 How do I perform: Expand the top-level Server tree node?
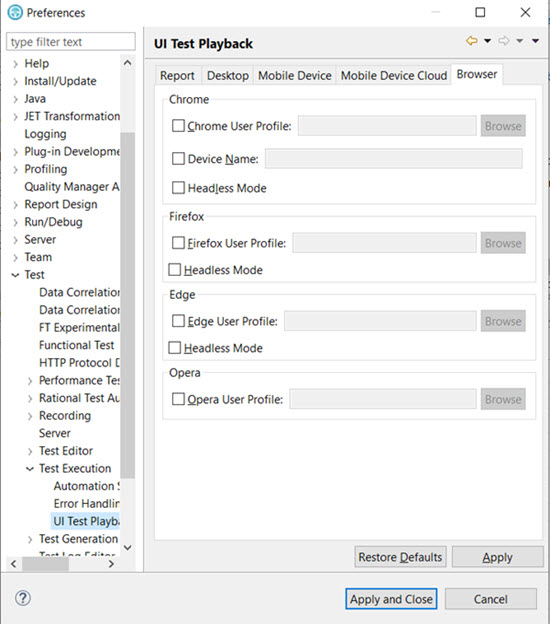coord(15,240)
